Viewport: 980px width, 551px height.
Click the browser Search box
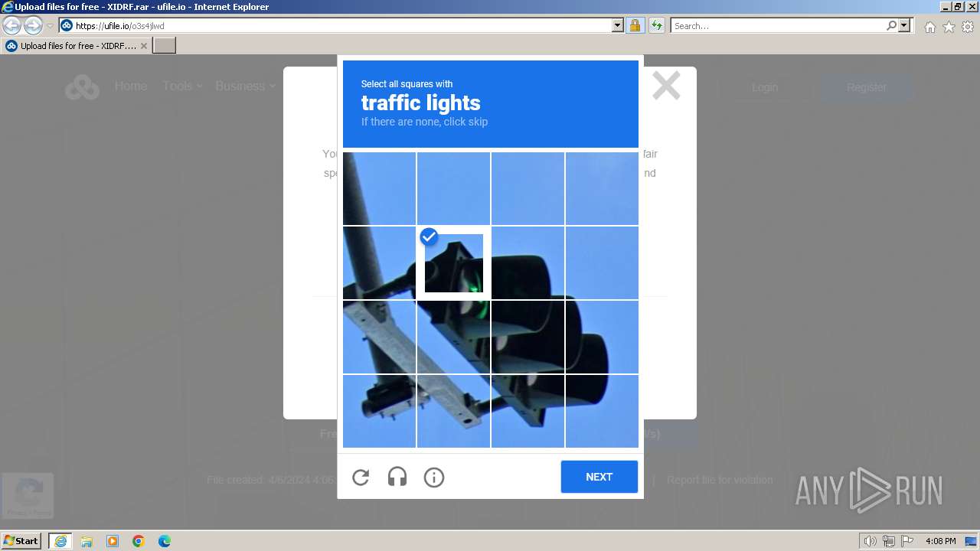pos(778,25)
